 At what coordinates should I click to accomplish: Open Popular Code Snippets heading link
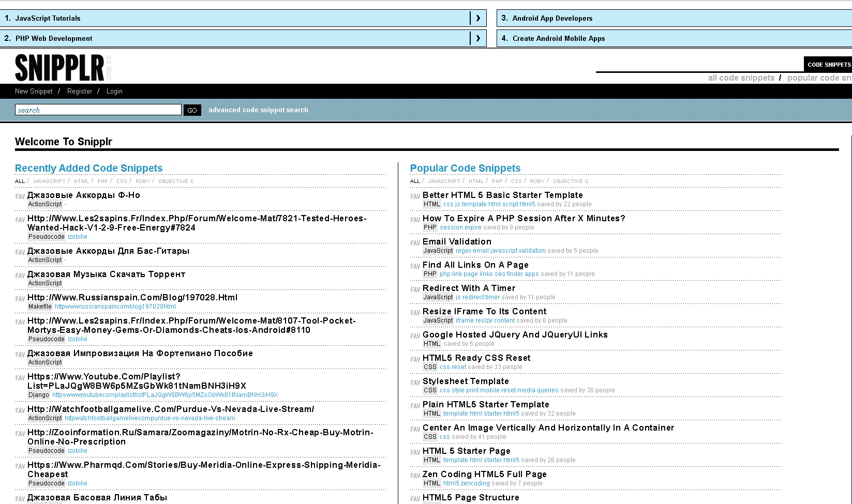[x=465, y=168]
